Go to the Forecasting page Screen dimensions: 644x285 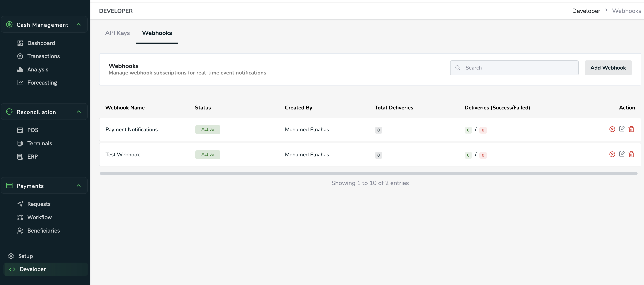pyautogui.click(x=42, y=83)
